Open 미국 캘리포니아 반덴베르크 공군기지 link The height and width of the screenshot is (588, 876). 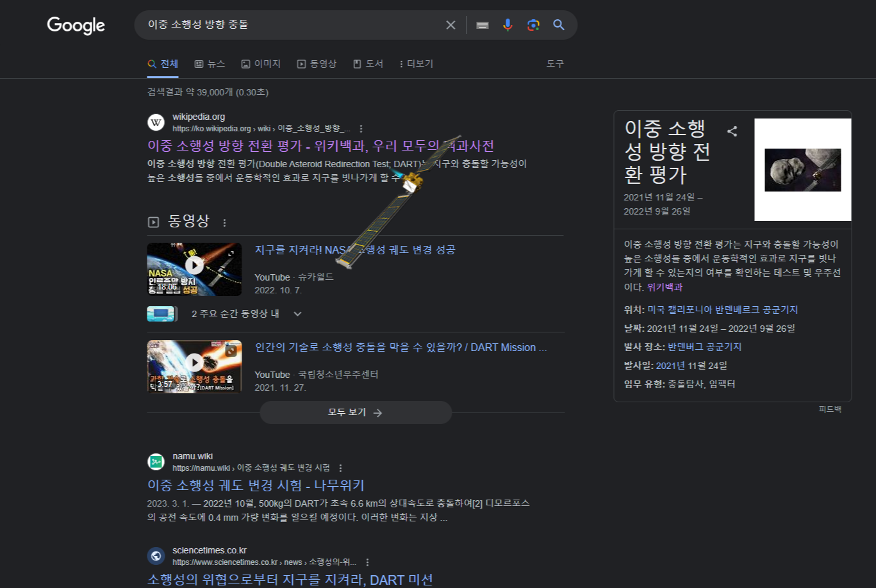(x=722, y=309)
